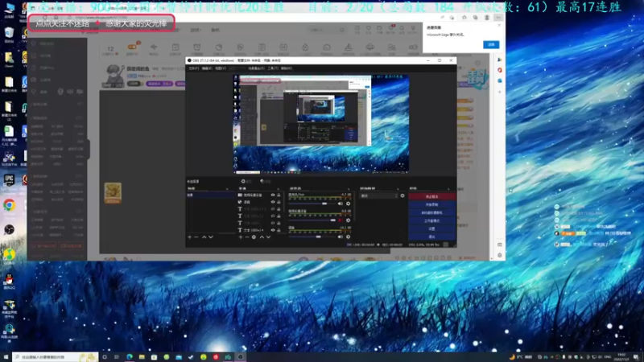Lock the bottom text (GDI+) 4 source
The width and height of the screenshot is (644, 362).
pyautogui.click(x=279, y=230)
